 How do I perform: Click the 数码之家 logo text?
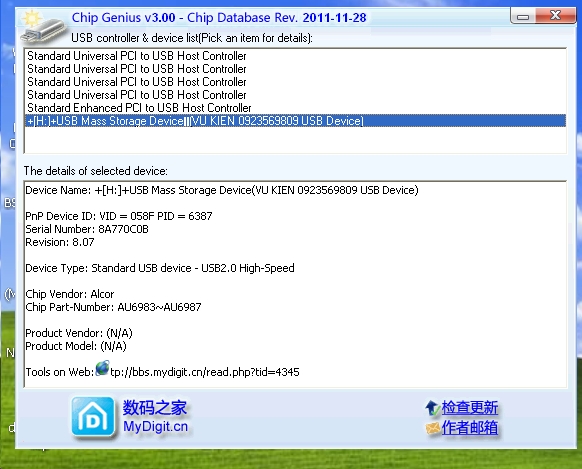155,407
